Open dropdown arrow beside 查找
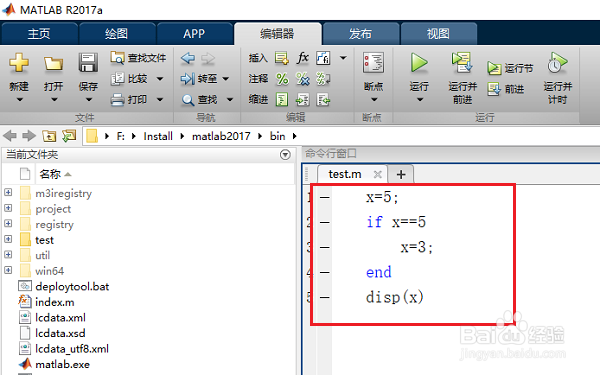Viewport: 600px width, 375px height. (230, 99)
